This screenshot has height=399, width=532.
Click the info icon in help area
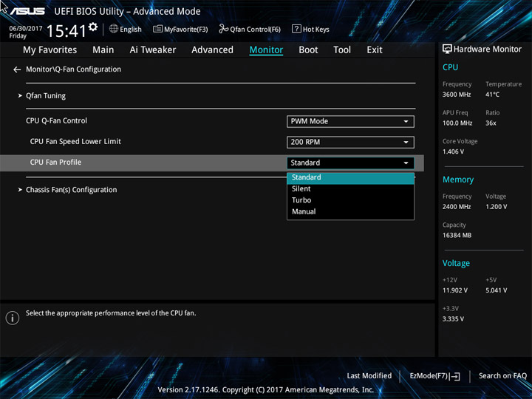coord(13,318)
